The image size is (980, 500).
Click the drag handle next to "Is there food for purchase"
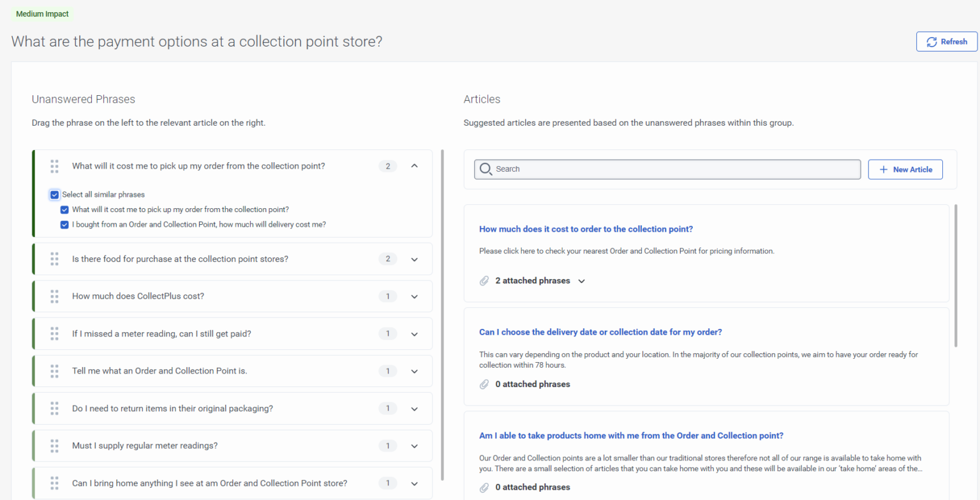pyautogui.click(x=54, y=259)
